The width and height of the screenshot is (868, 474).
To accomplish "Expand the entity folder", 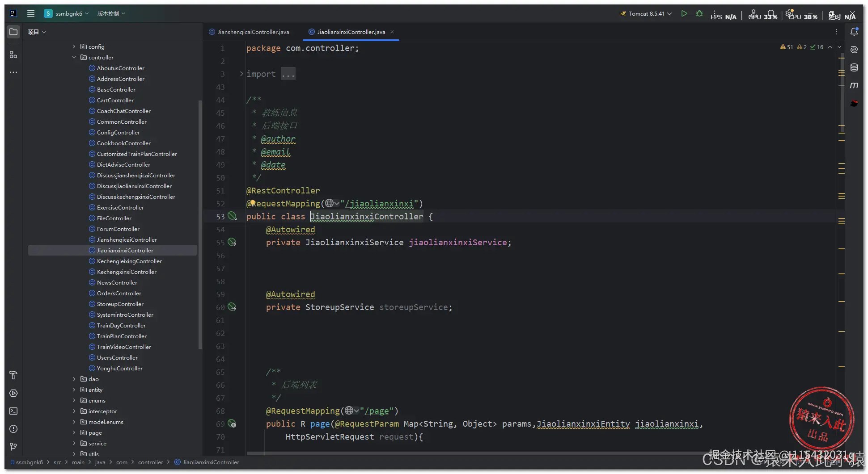I will click(74, 390).
